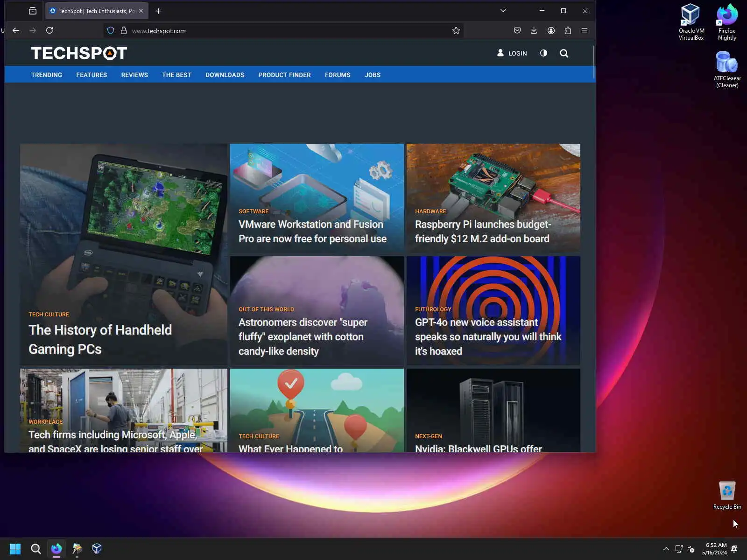Screen dimensions: 747x560
Task: Open the taskbar clock and date
Action: [x=714, y=549]
